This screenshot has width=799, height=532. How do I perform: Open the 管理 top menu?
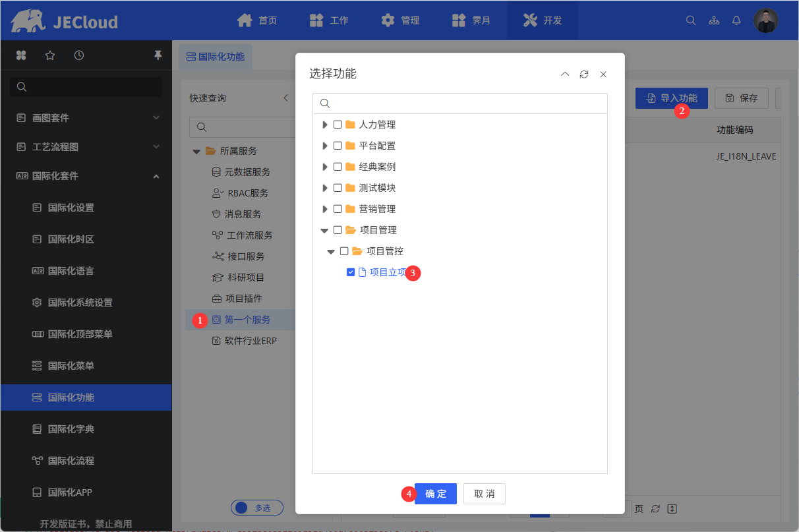click(x=401, y=20)
